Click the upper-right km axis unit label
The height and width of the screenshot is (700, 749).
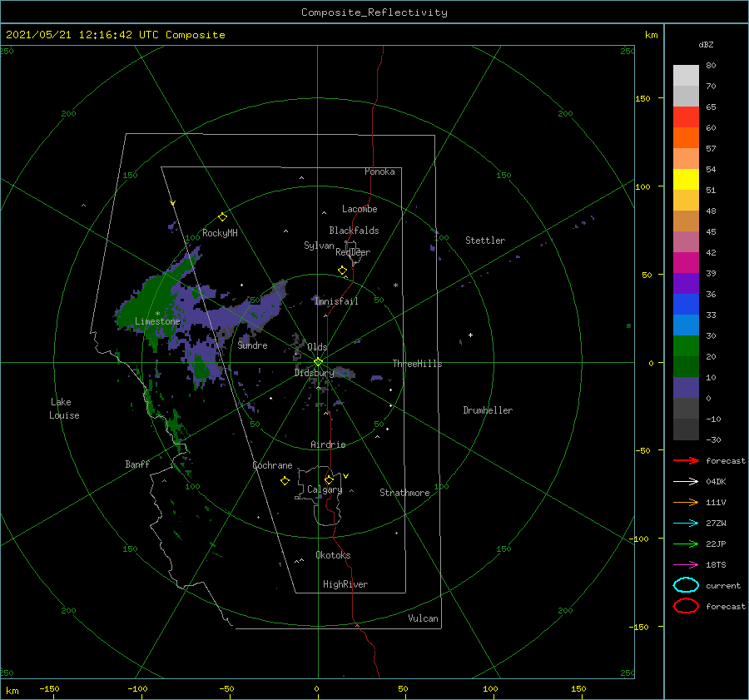pyautogui.click(x=652, y=35)
